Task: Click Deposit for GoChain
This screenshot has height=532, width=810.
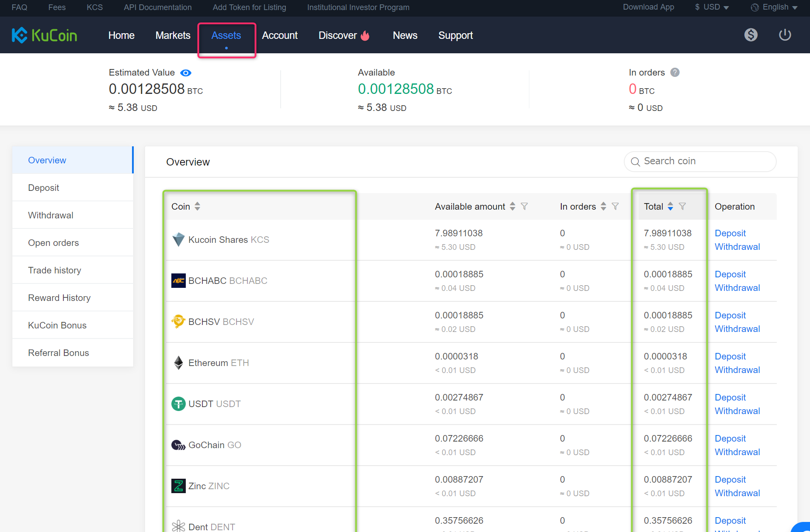Action: click(730, 439)
